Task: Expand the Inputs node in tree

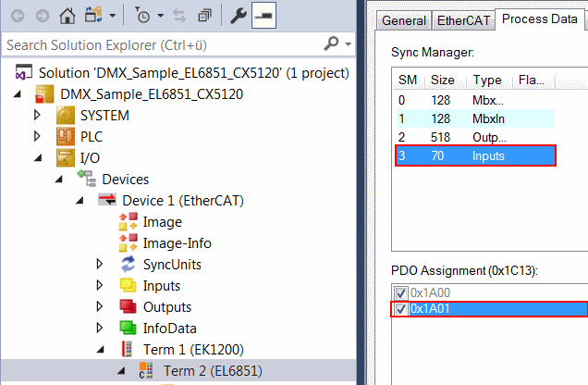Action: (99, 285)
